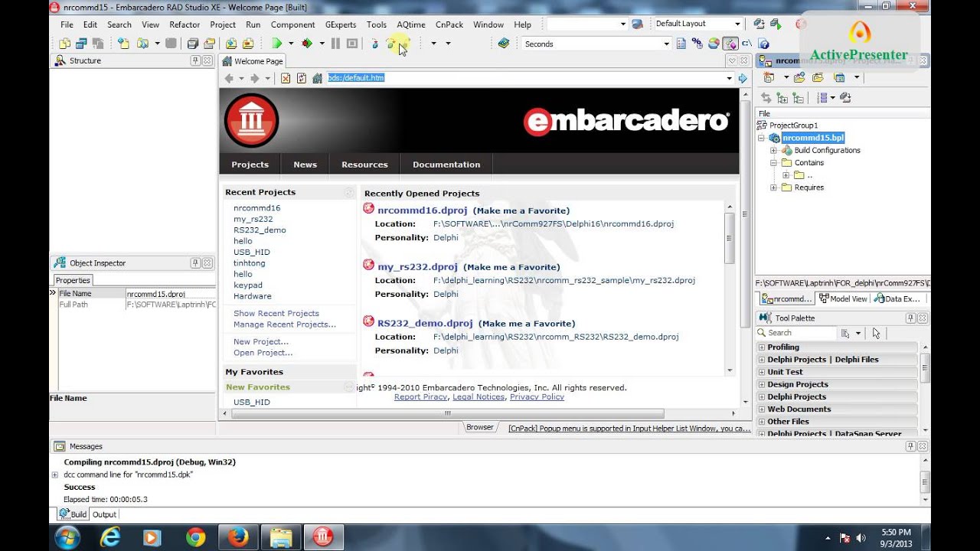
Task: Click the Tool Palette arrow pointer icon
Action: [x=876, y=333]
